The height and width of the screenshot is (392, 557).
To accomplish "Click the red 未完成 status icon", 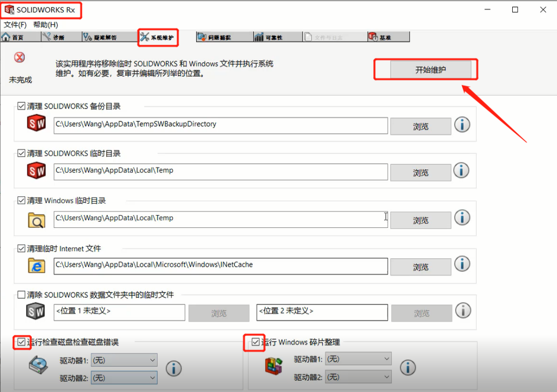I will pos(19,57).
